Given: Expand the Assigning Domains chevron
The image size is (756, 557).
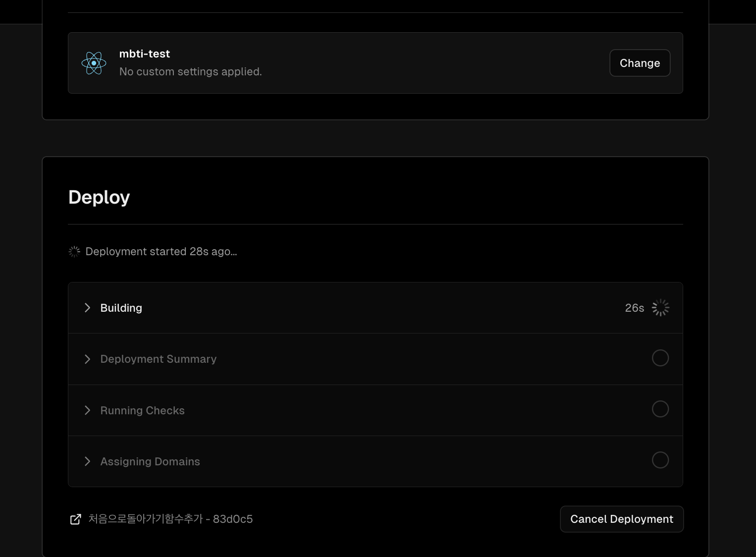Looking at the screenshot, I should (x=88, y=461).
